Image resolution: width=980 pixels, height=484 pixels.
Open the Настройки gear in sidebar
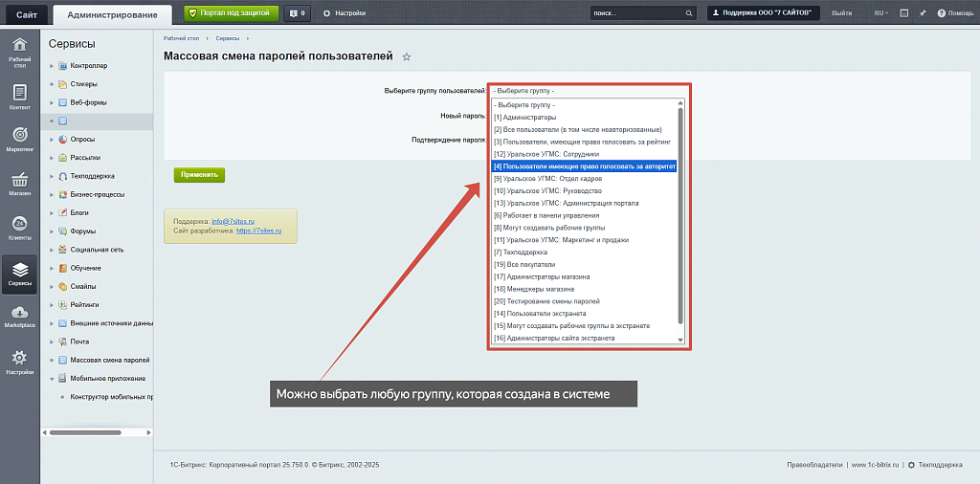19,362
